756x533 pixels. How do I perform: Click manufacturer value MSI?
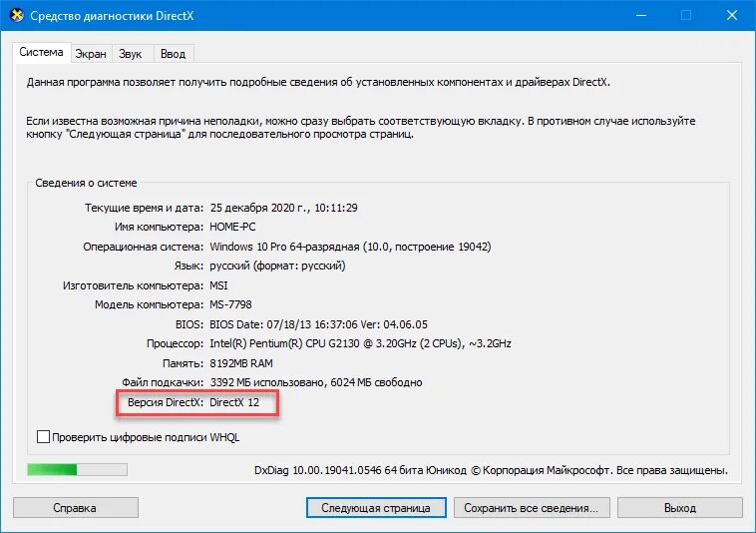[218, 285]
